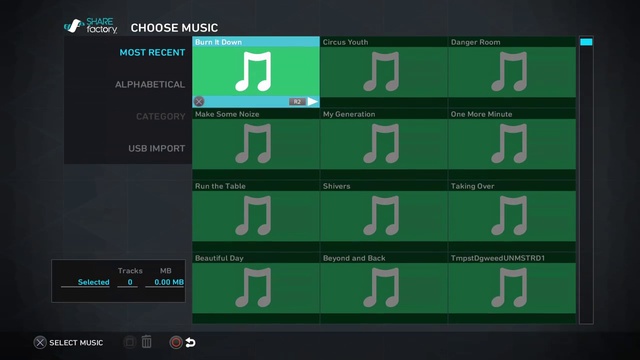
Task: Click the Select Music label
Action: coord(76,343)
